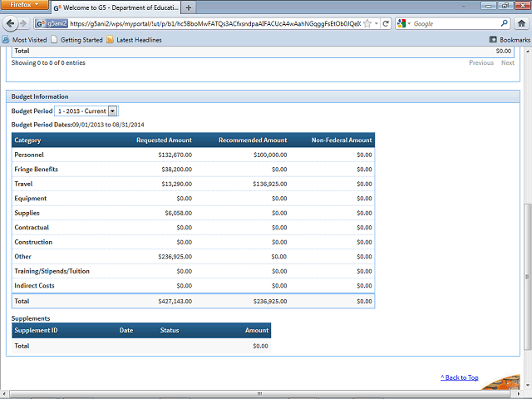
Task: Click the forward navigation arrow
Action: click(x=23, y=23)
